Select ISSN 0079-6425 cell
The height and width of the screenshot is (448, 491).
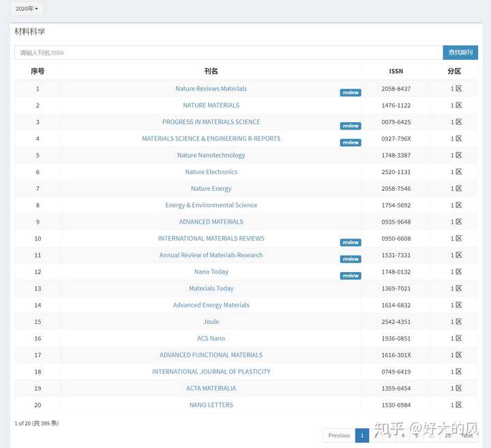[396, 122]
